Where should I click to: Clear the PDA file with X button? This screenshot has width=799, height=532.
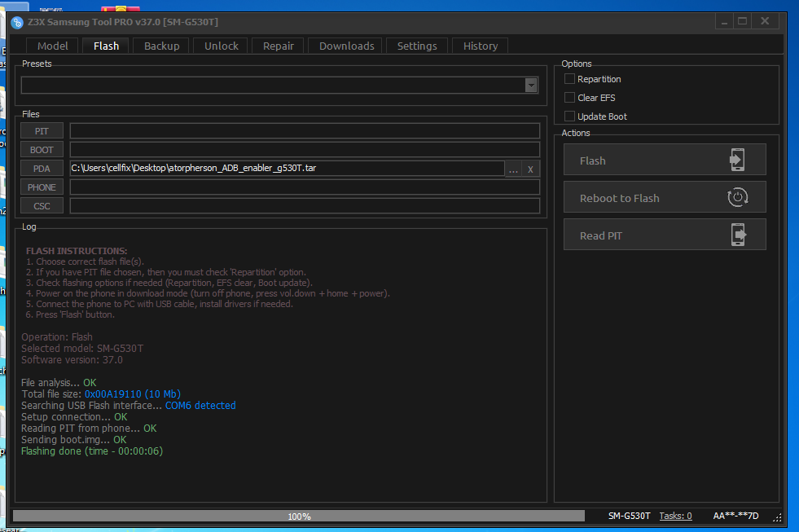click(530, 169)
